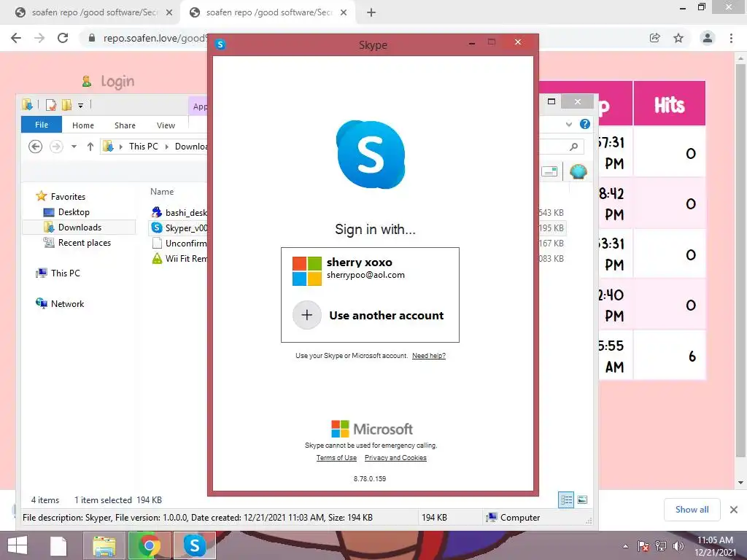Screen dimensions: 747x560
Task: Switch Explorer to details view
Action: [x=566, y=500]
